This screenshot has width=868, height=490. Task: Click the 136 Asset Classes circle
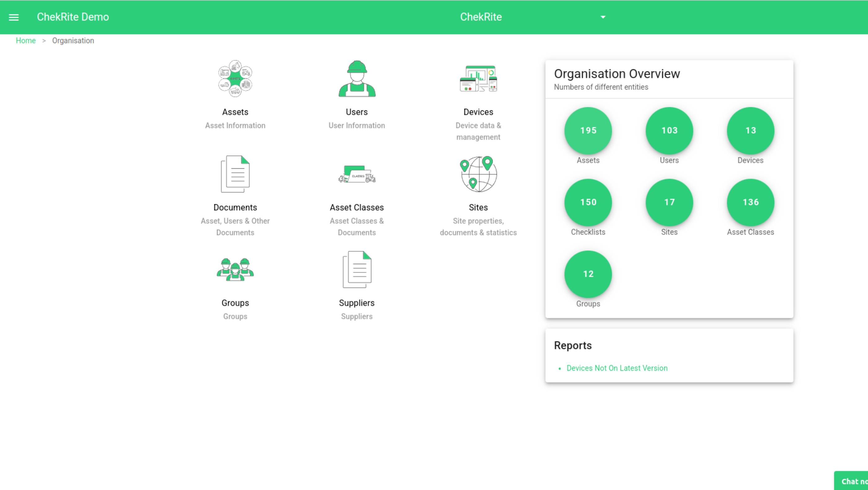pyautogui.click(x=751, y=202)
